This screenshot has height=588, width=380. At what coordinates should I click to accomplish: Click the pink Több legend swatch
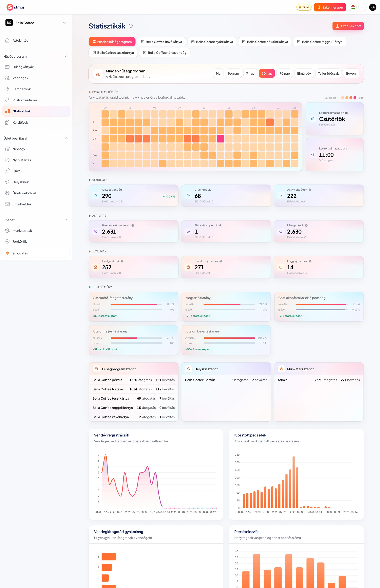[355, 98]
